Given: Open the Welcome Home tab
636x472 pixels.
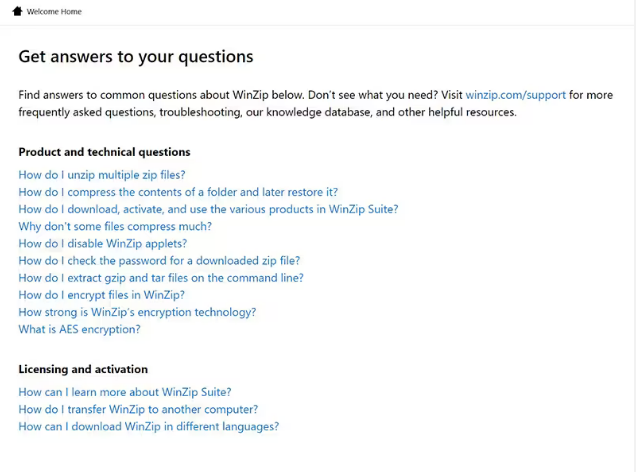Looking at the screenshot, I should tap(54, 12).
